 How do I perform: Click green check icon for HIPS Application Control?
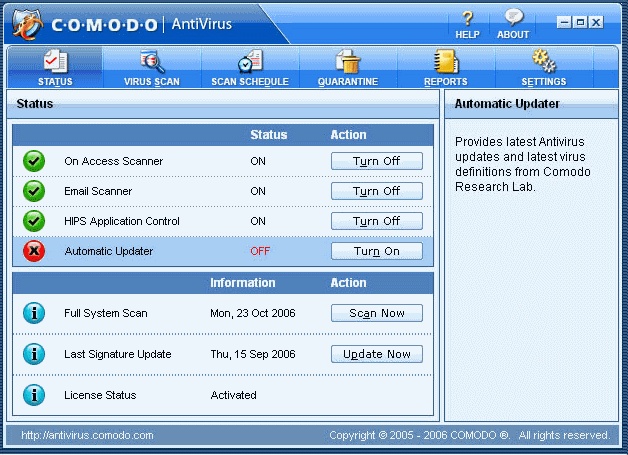click(x=34, y=221)
